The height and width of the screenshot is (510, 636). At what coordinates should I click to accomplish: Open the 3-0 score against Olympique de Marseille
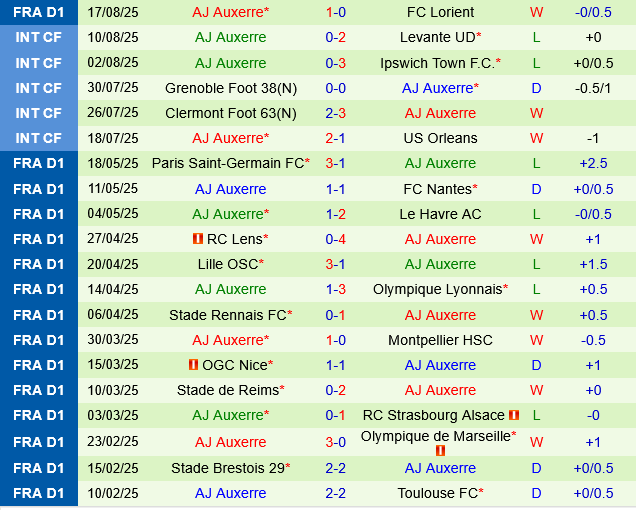336,441
